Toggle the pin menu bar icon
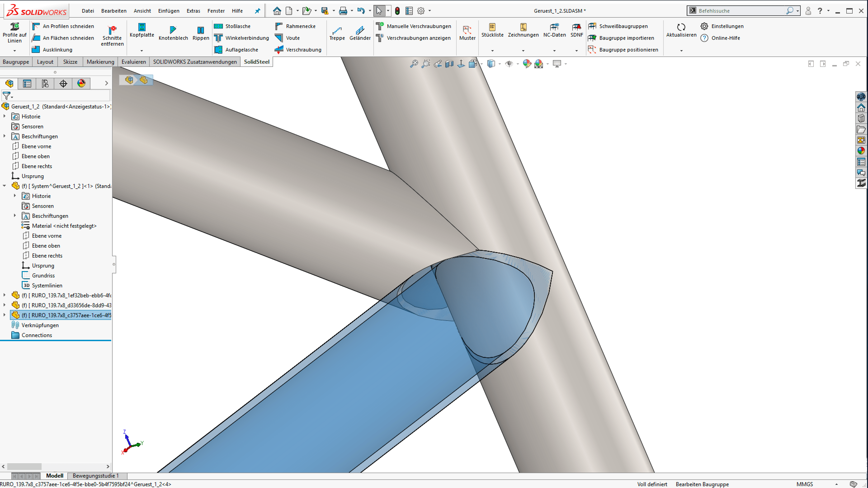The height and width of the screenshot is (488, 868). [x=257, y=11]
